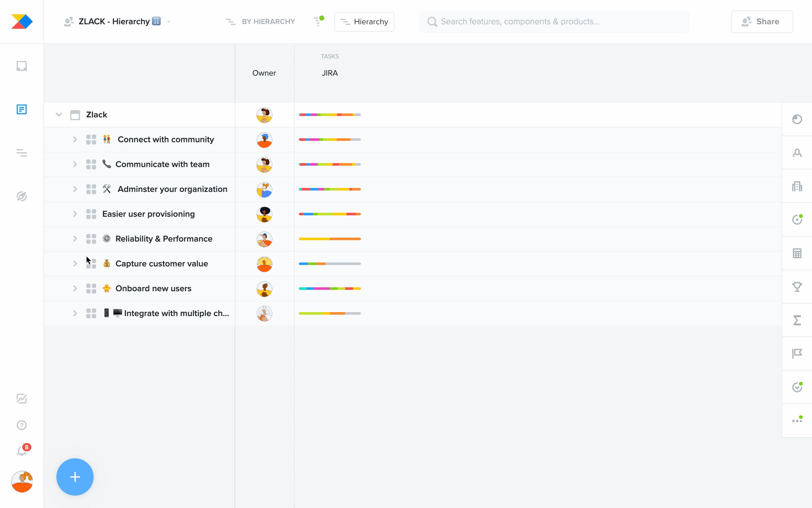
Task: Open the analytics chart sidebar icon
Action: (x=22, y=398)
